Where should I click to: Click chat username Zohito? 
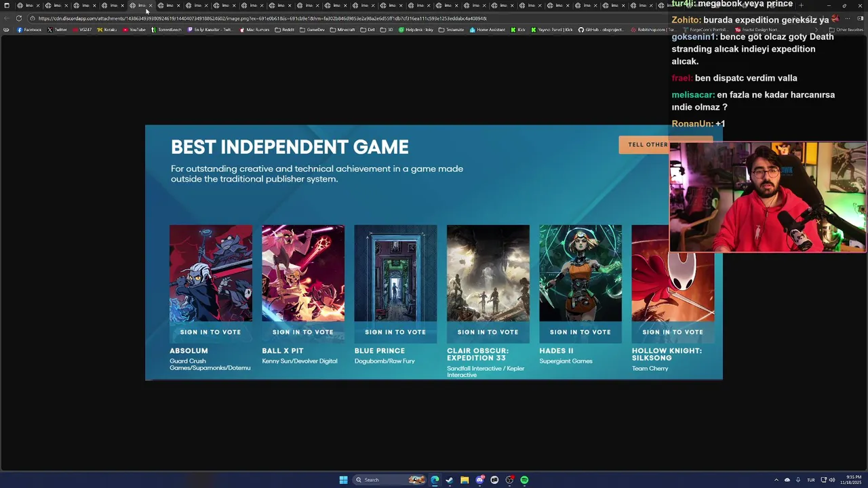[686, 20]
